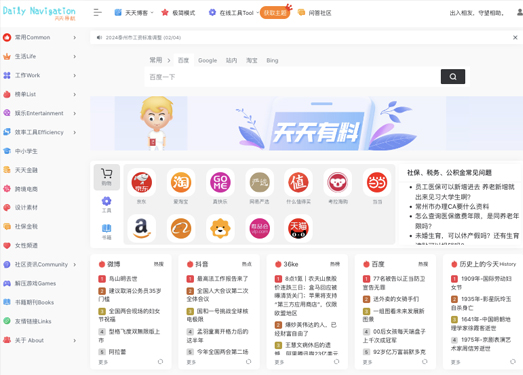Click the 常用 search category label
523x375 pixels.
(156, 60)
